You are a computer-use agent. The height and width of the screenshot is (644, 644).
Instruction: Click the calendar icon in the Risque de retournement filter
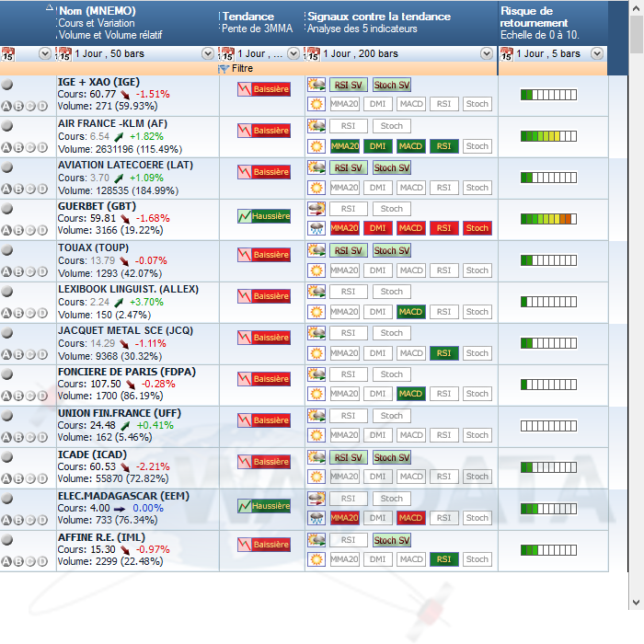point(507,53)
